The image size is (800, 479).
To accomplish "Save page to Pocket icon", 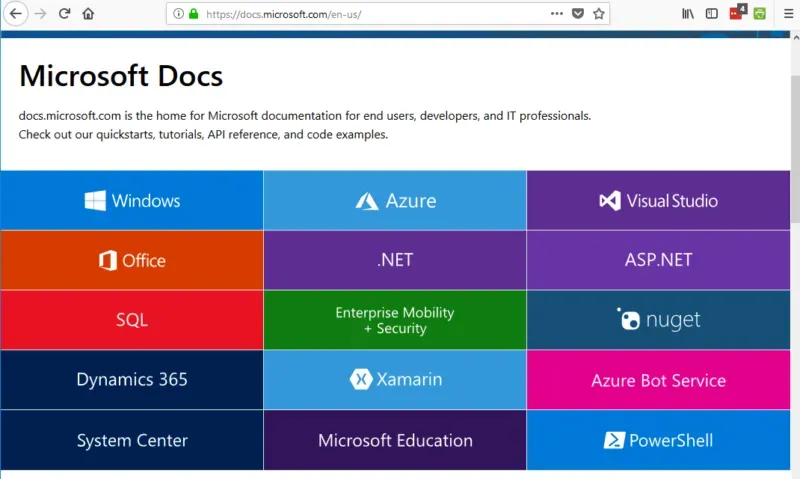I will point(578,14).
